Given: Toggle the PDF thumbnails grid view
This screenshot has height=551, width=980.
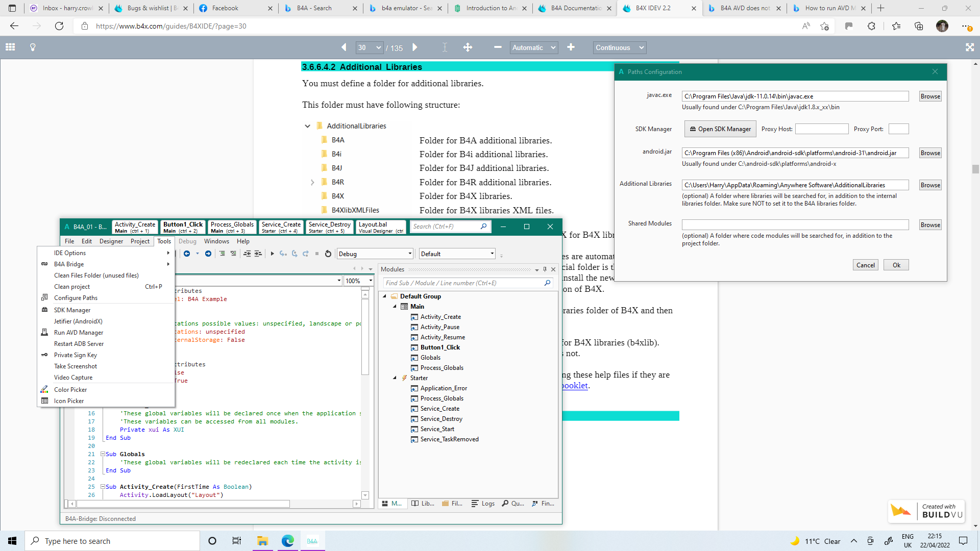Looking at the screenshot, I should pyautogui.click(x=10, y=47).
